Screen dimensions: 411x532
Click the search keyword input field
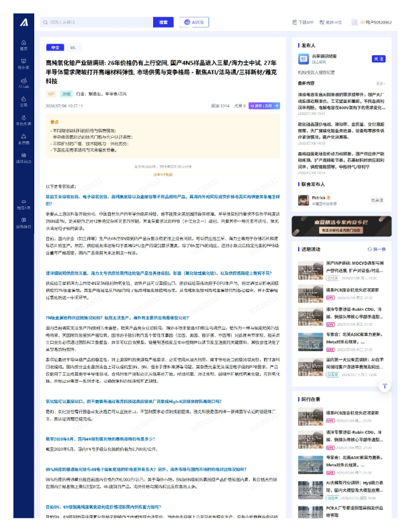click(x=97, y=22)
